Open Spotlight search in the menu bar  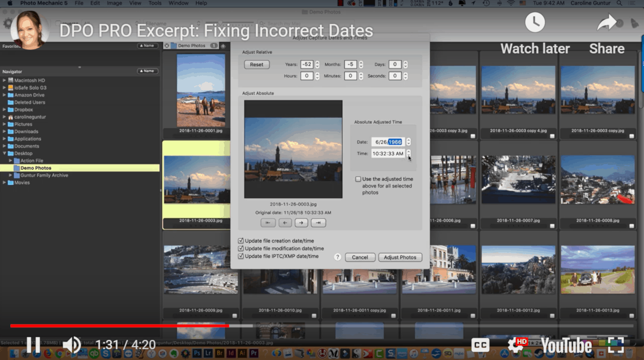point(619,3)
